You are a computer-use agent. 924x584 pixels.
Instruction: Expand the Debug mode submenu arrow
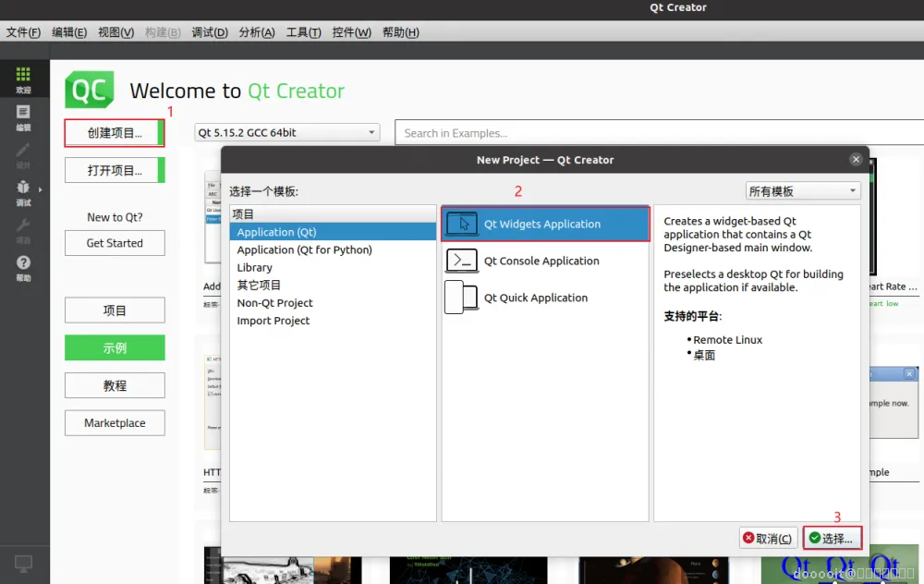tap(40, 189)
